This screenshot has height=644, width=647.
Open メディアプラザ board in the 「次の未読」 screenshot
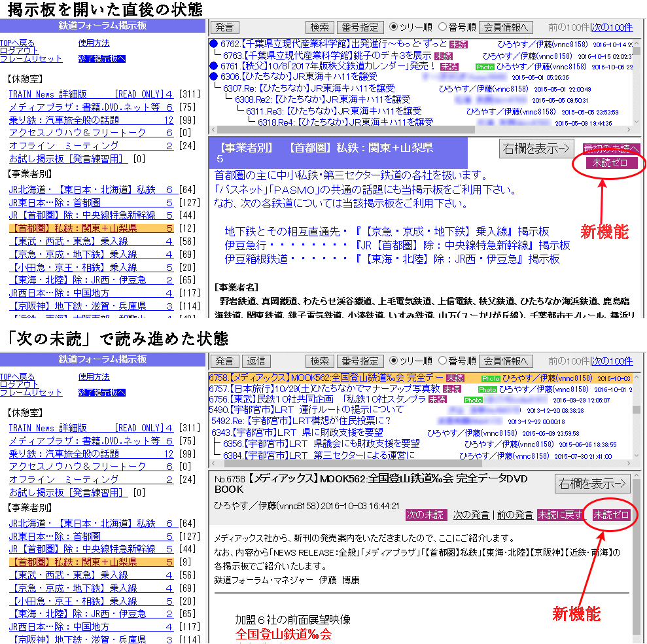(x=91, y=441)
